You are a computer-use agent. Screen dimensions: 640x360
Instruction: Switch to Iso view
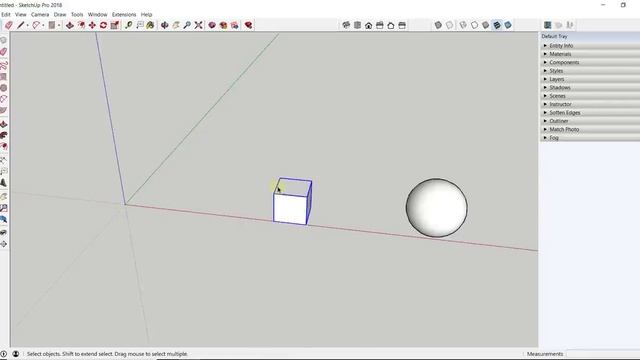(x=346, y=25)
